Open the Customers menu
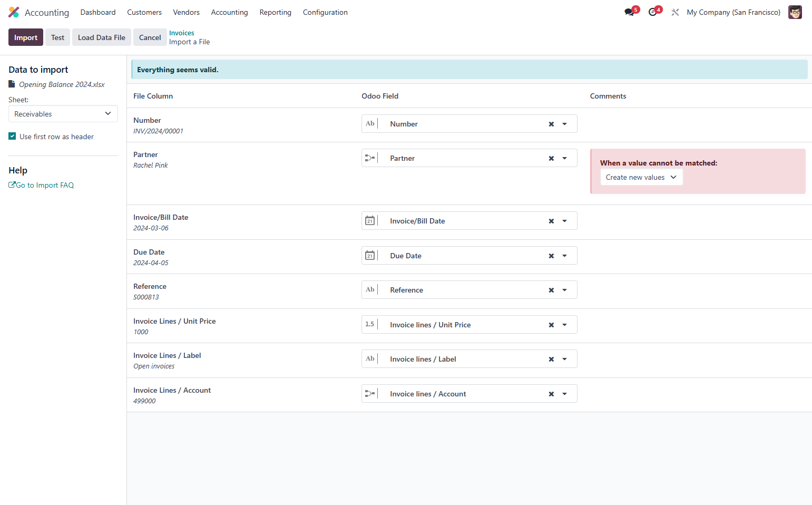 (144, 12)
